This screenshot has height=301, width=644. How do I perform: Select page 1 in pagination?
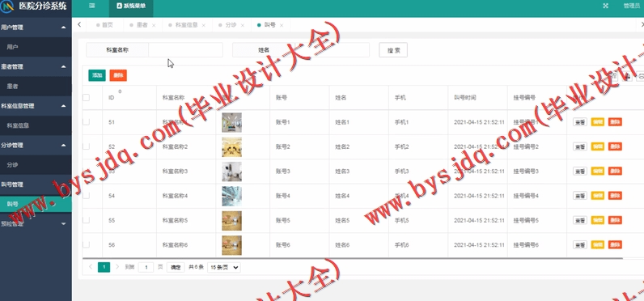click(x=104, y=267)
